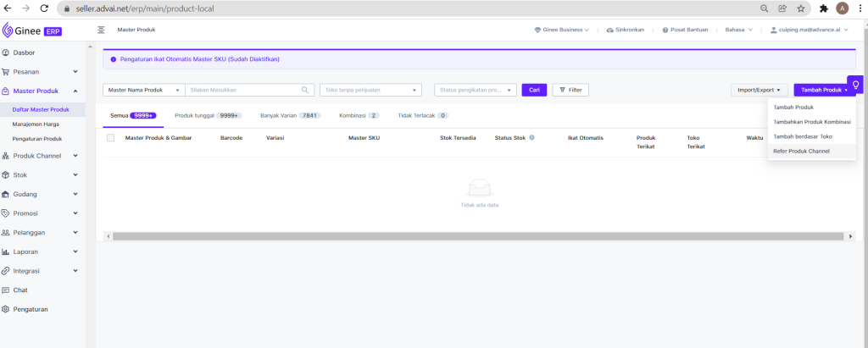Switch to Banyak Varian tab
Screen dimensions: 868x348
(x=290, y=115)
